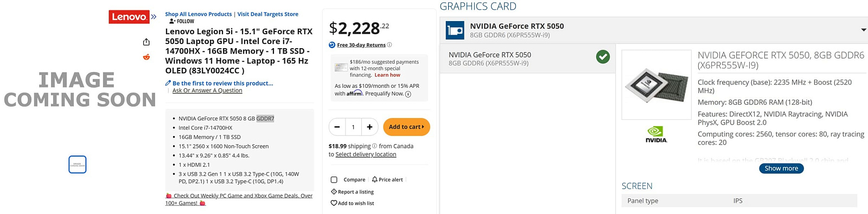Click the share icon beside the product title
Viewport: 868px width, 214px height.
tap(146, 42)
